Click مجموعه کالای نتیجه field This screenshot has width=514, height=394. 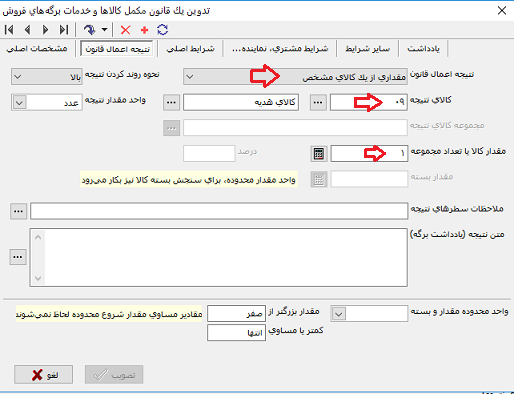pos(295,128)
